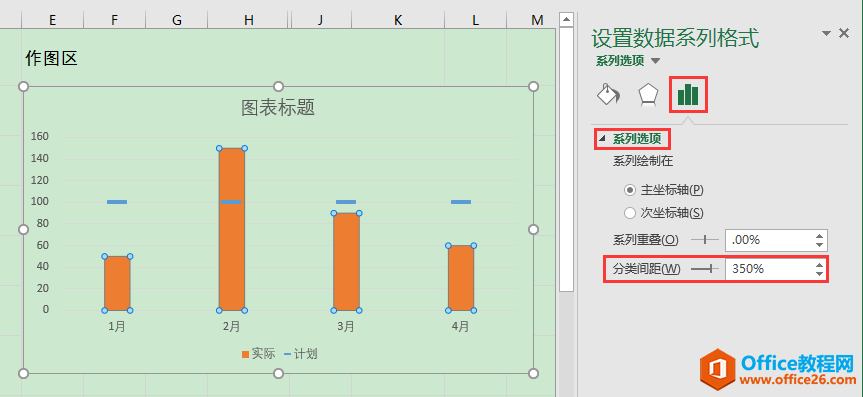Screen dimensions: 863x397
Task: Decrease the 分类间距 value with down spinner
Action: tap(820, 274)
